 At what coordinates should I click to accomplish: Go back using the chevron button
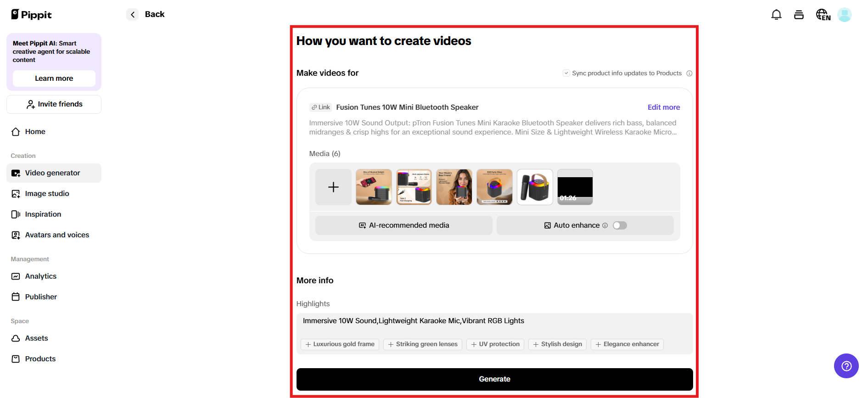(x=132, y=15)
